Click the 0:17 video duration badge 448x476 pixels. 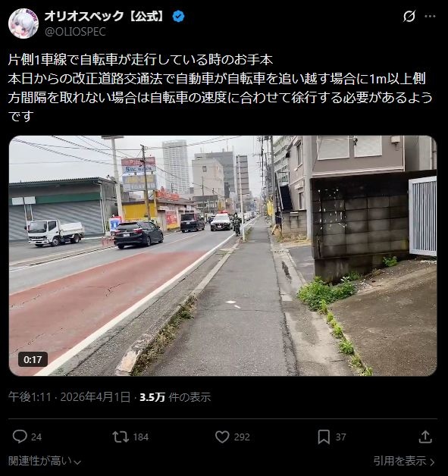[33, 360]
